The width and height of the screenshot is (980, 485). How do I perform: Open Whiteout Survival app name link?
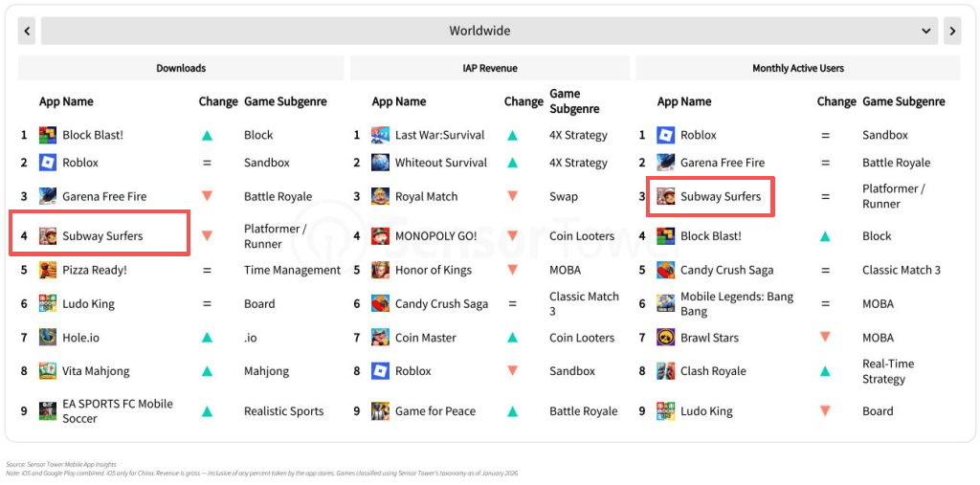click(441, 163)
